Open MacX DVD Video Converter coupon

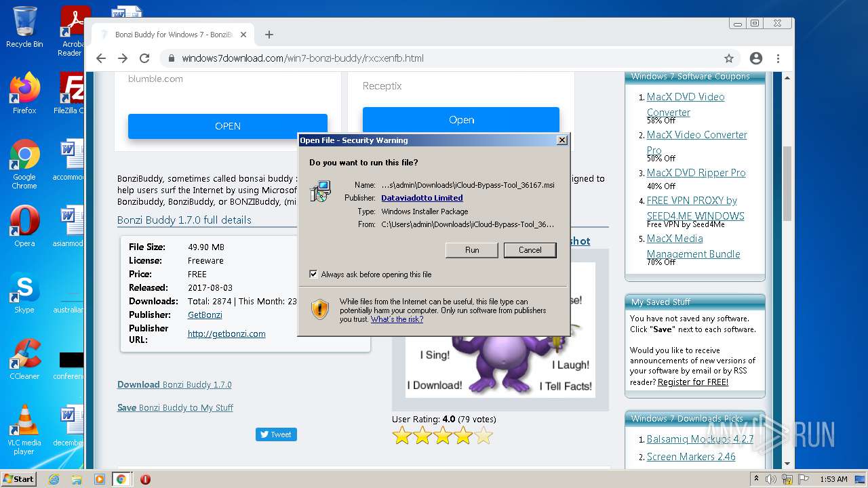686,104
